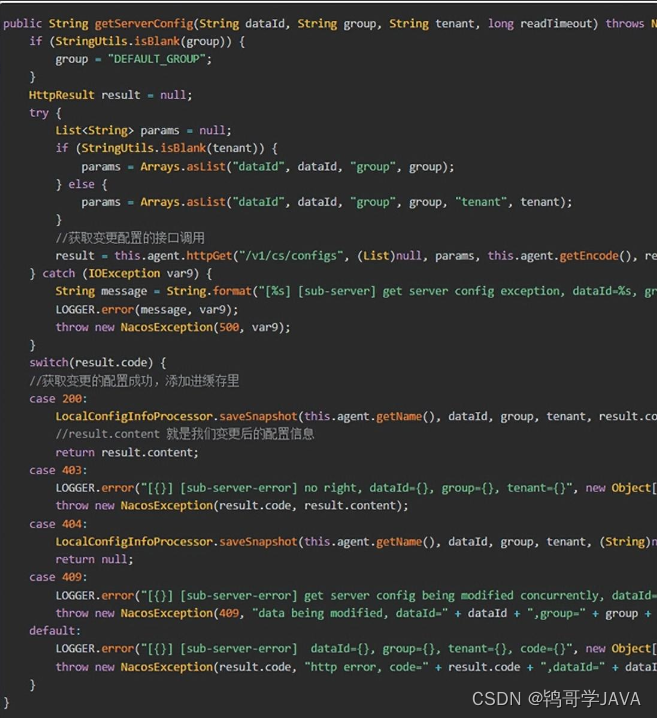Click the 'case 403:' label
Viewport: 657px width, 718px height.
point(58,470)
